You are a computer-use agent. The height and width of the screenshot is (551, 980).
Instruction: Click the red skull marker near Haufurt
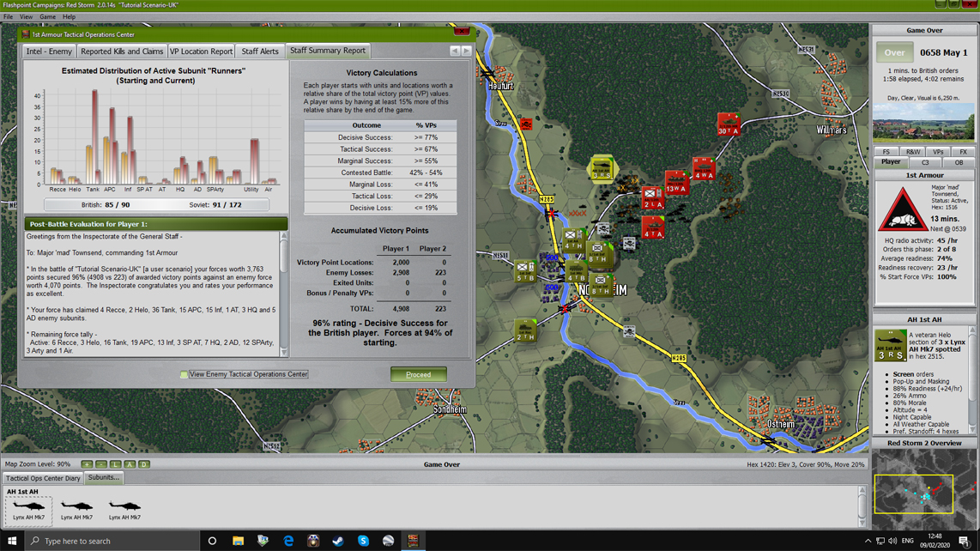coord(526,124)
